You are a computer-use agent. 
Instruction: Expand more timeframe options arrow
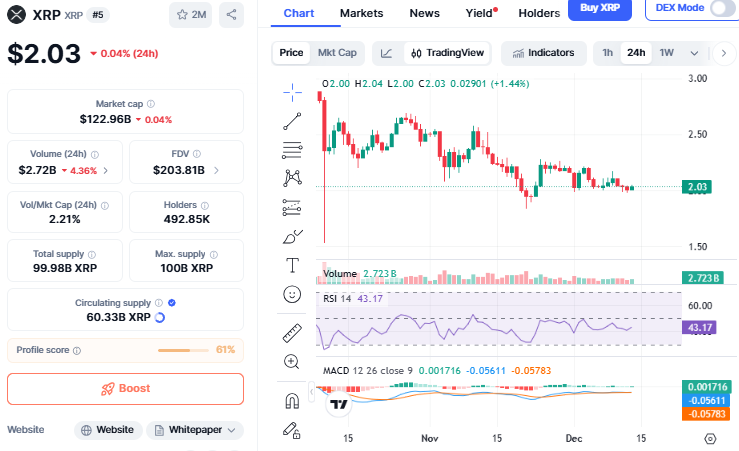click(723, 53)
